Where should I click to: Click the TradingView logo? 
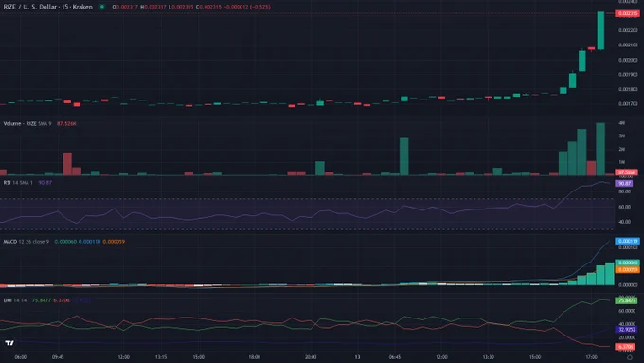(9, 342)
